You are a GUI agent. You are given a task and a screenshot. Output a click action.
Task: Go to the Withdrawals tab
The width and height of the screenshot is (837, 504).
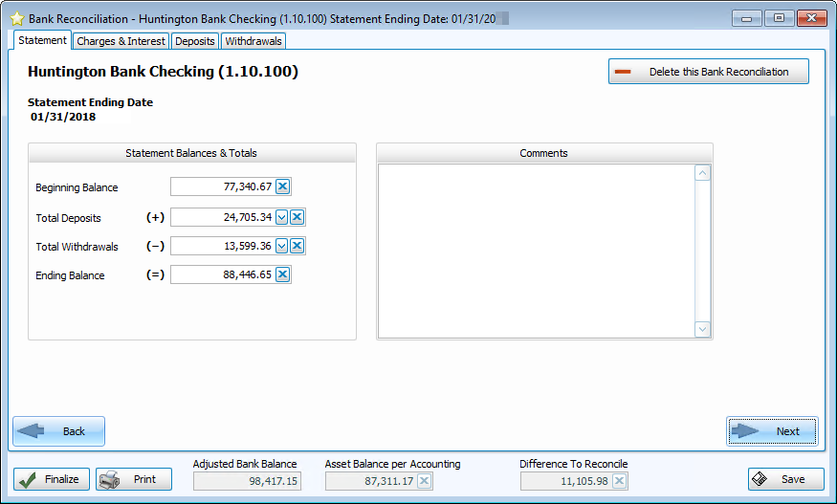253,41
